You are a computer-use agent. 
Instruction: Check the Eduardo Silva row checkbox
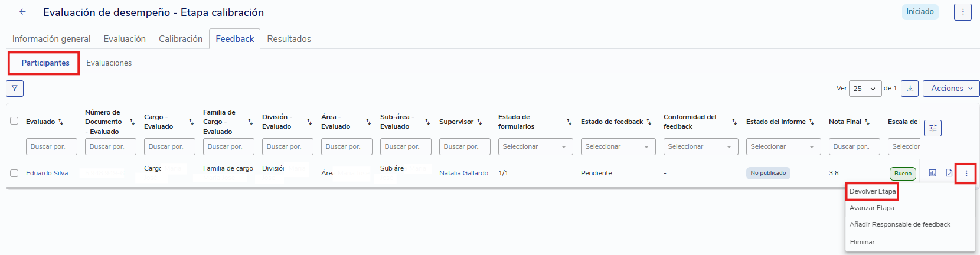pyautogui.click(x=14, y=174)
